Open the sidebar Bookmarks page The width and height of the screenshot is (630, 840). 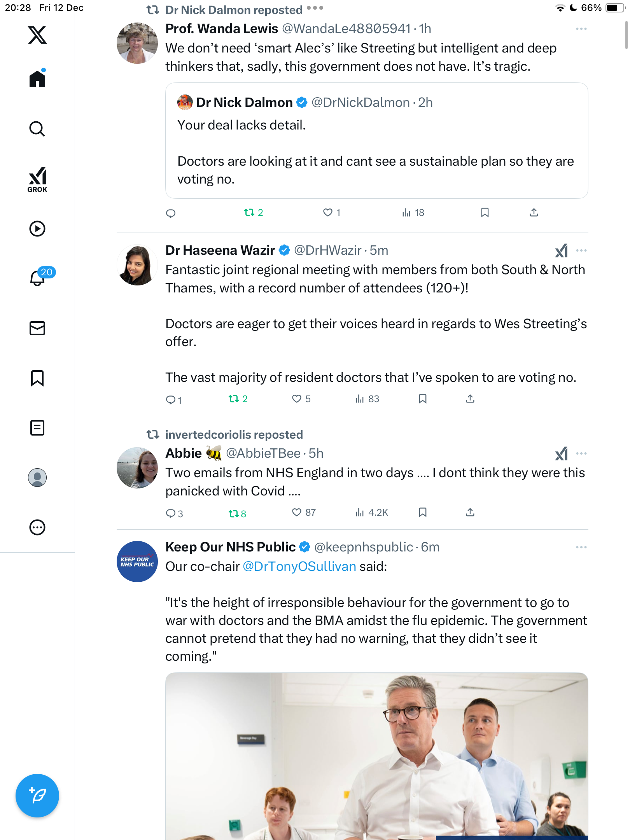click(x=37, y=378)
